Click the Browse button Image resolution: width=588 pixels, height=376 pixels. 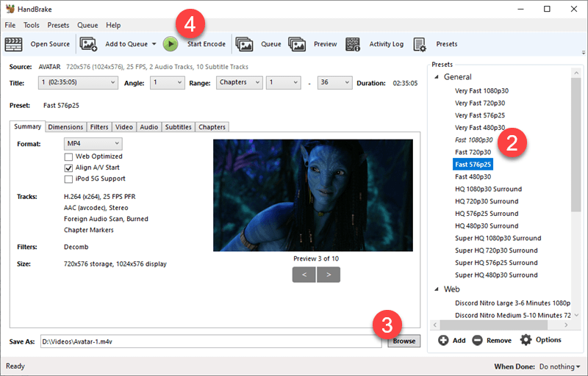pyautogui.click(x=404, y=341)
